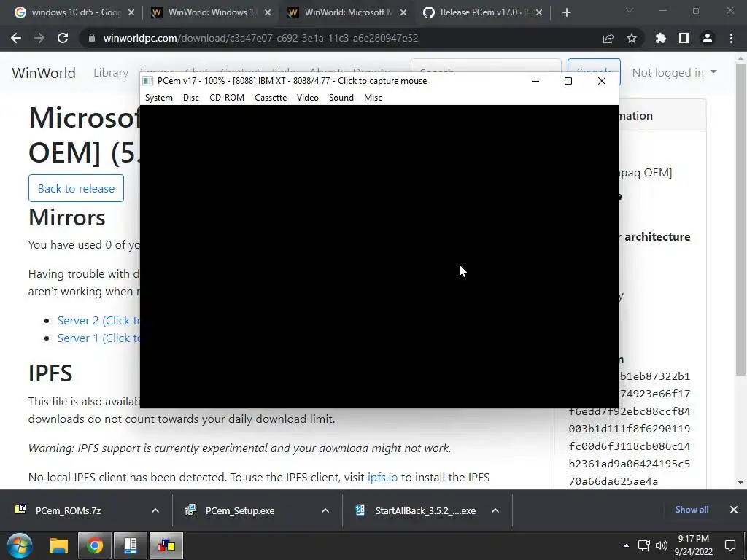Viewport: 747px width, 560px height.
Task: Share this page using share icon
Action: [x=608, y=38]
